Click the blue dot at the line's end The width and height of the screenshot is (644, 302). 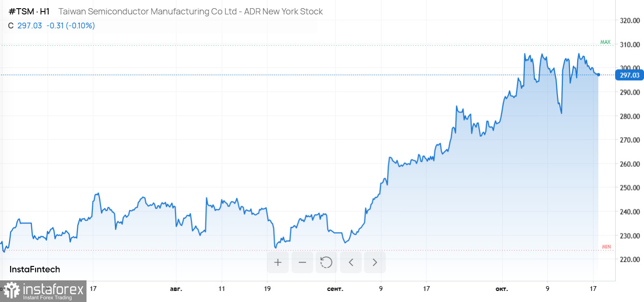click(598, 75)
